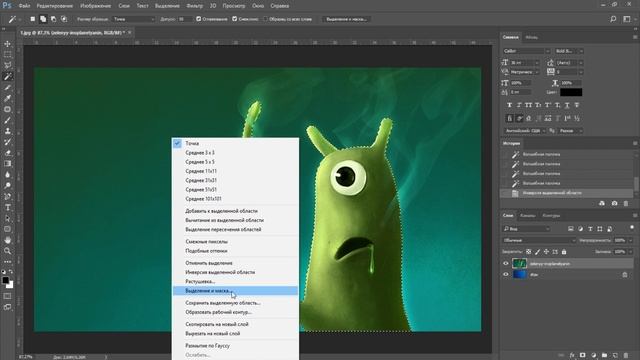Viewport: 640px width, 360px height.
Task: Open layer filter kind Вид dropdown
Action: point(526,229)
